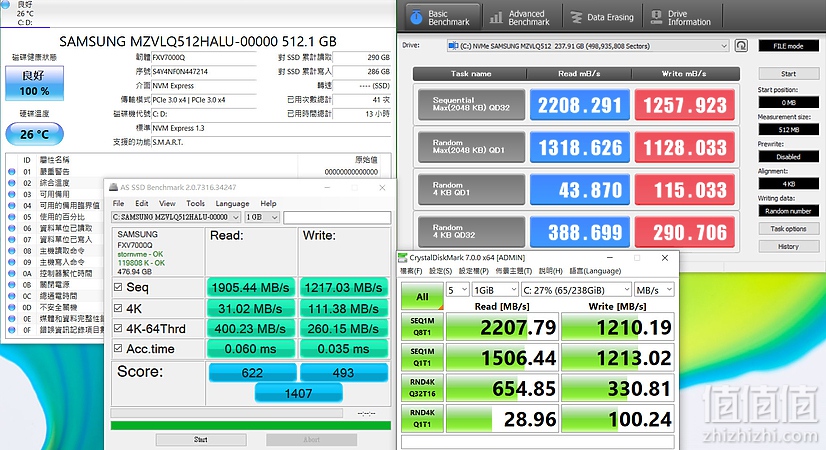Click the refresh drive list icon

pos(741,46)
